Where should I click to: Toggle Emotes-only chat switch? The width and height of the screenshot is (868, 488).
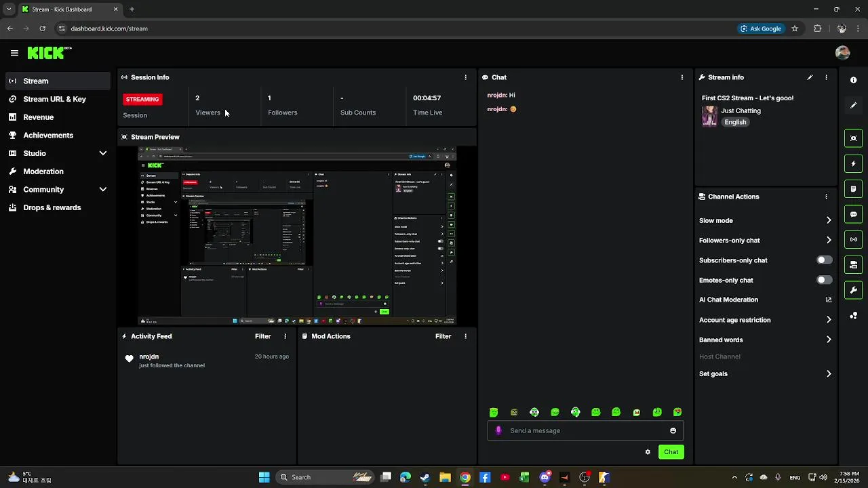(824, 280)
